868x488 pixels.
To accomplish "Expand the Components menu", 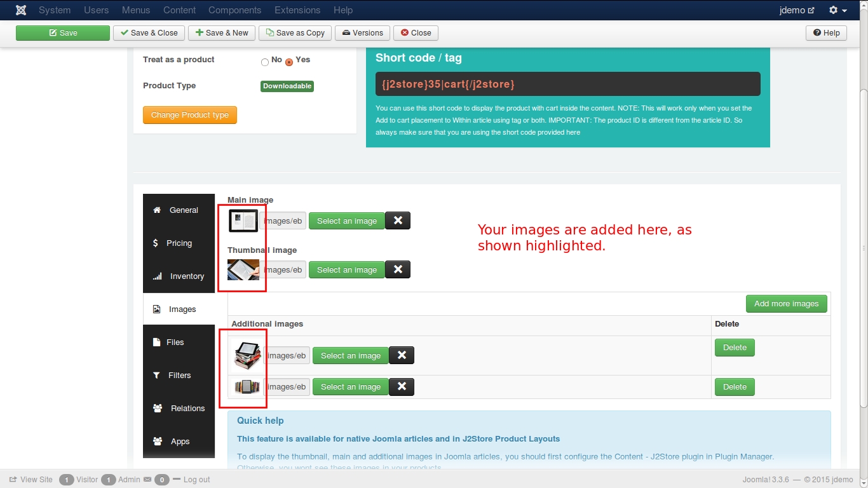I will click(234, 10).
